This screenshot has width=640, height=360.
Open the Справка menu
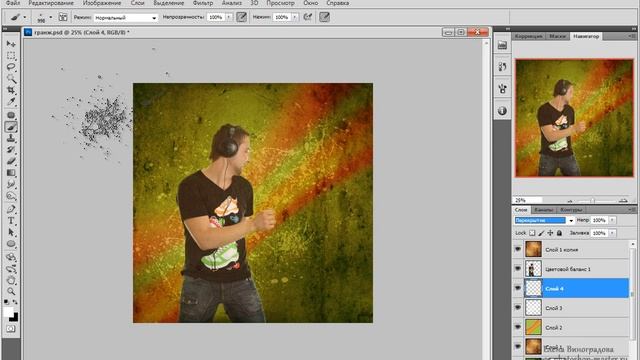(338, 3)
